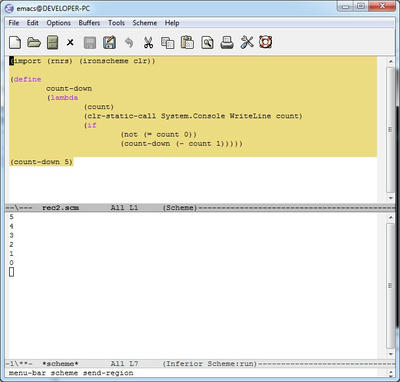This screenshot has height=382, width=400.
Task: Open the Options menu
Action: pos(59,23)
